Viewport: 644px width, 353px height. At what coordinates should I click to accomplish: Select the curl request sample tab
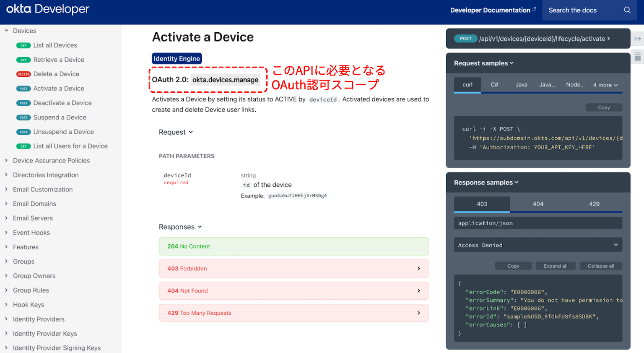coord(467,85)
